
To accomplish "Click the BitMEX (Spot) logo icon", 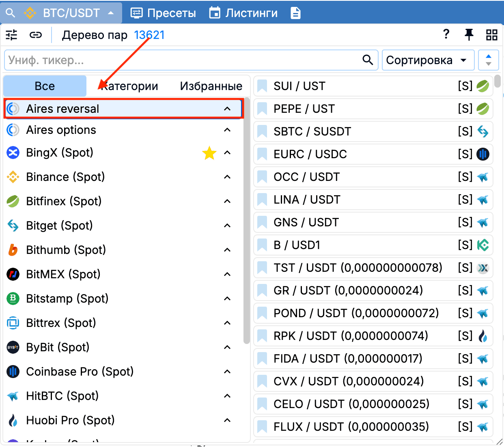I will pyautogui.click(x=13, y=274).
